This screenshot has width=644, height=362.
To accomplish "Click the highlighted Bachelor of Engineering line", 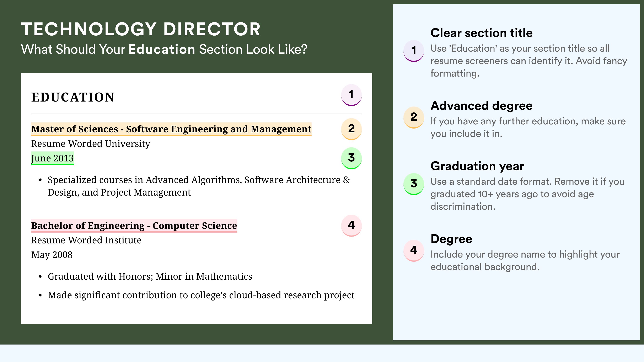I will (134, 226).
